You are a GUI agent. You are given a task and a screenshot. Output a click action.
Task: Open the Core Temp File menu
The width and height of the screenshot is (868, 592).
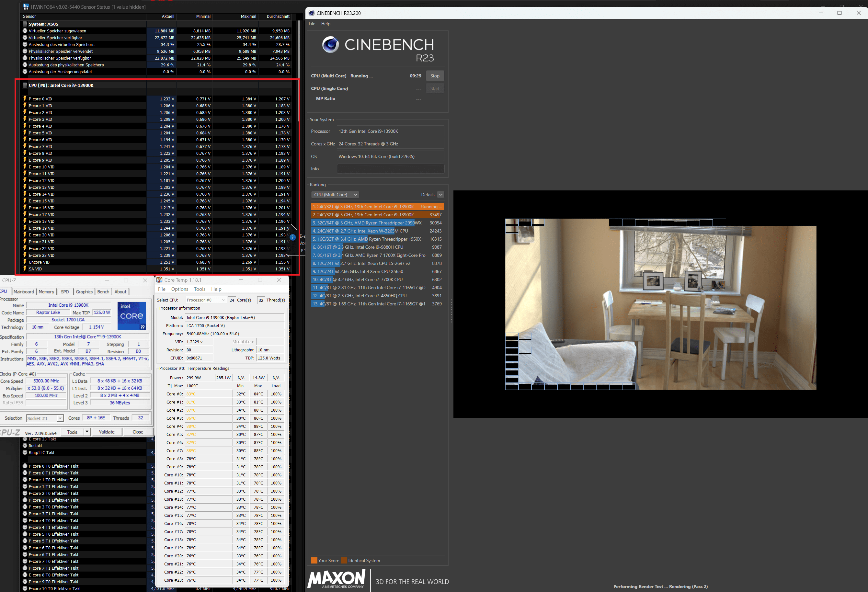162,289
